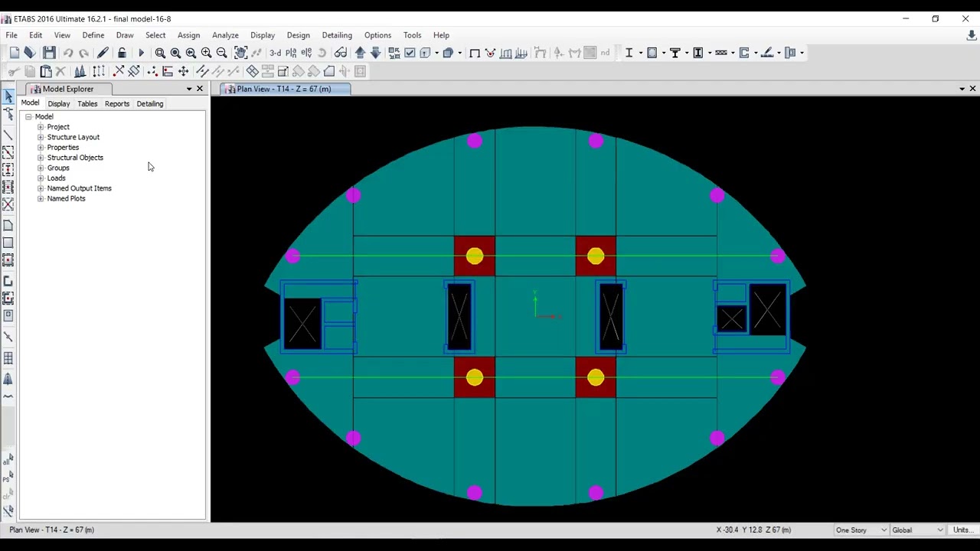Image resolution: width=980 pixels, height=551 pixels.
Task: Click the 'Structure Layout' tree label
Action: (x=73, y=137)
